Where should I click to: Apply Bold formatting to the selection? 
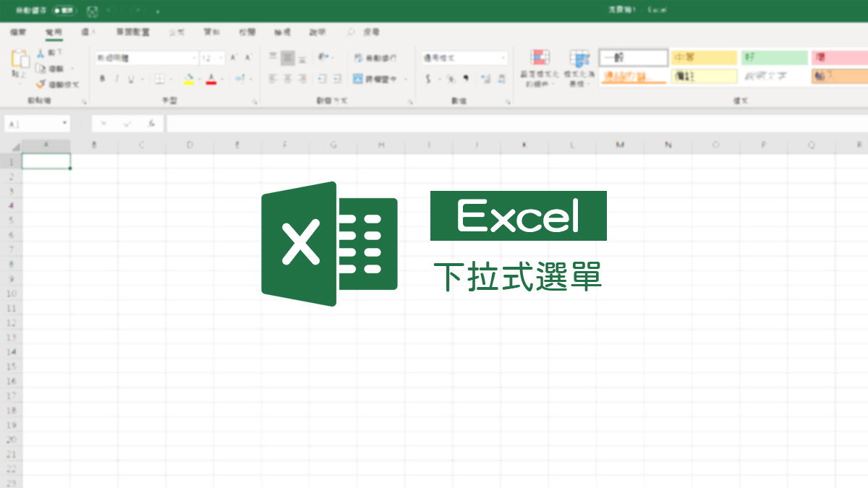coord(102,78)
